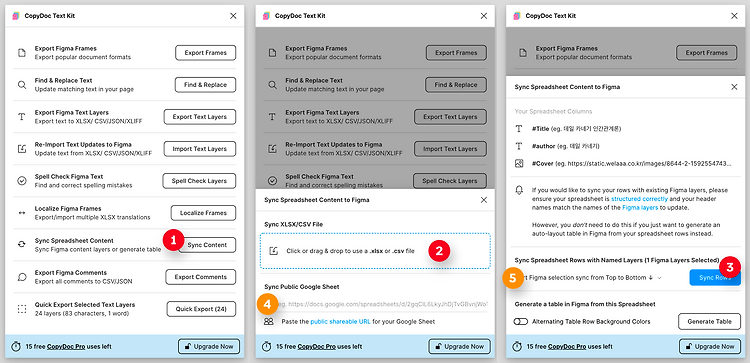Viewport: 750px width, 363px height.
Task: Click speech bubble icon beside Export Figma Comments
Action: coord(22,277)
